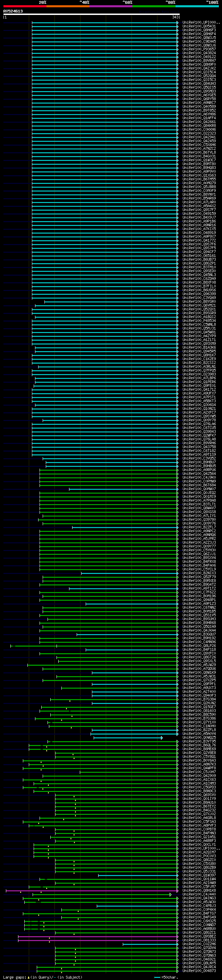Select the label UniRef100_A9NRC7
This screenshot has height=980, width=222.
(x=199, y=103)
